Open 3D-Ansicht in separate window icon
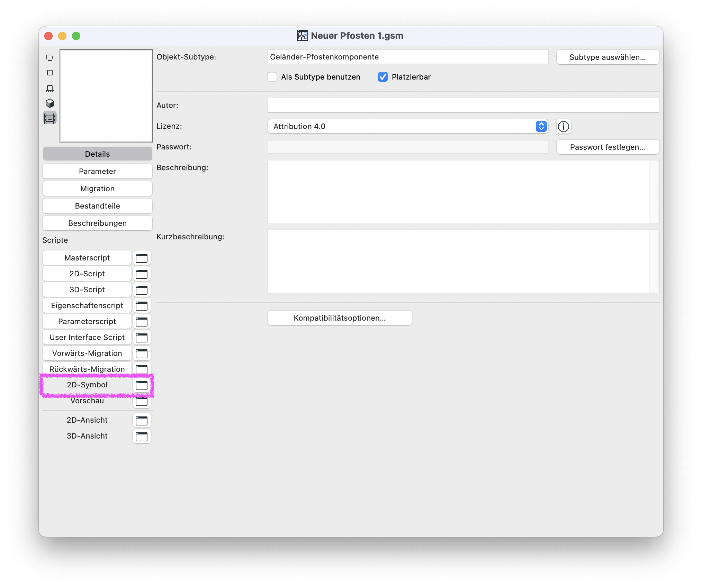This screenshot has width=702, height=588. click(142, 437)
